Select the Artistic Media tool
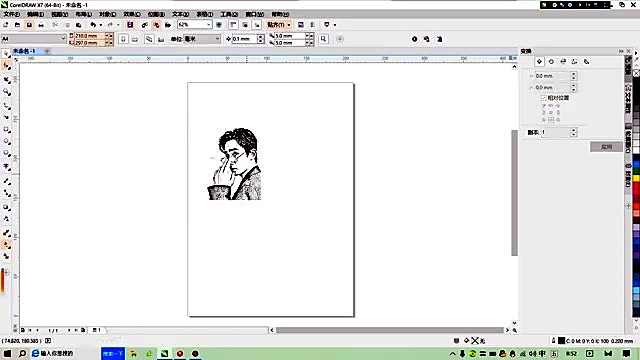This screenshot has height=360, width=640. [x=6, y=117]
